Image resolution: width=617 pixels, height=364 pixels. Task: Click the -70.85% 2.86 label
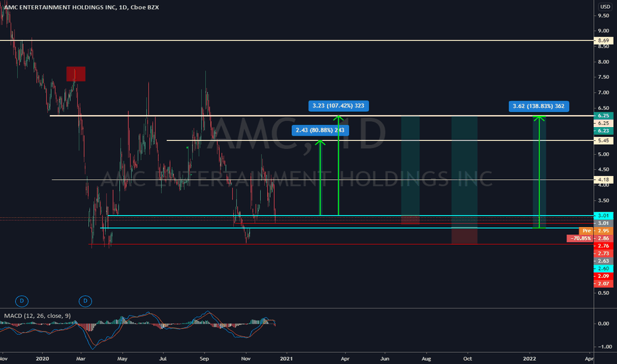590,238
